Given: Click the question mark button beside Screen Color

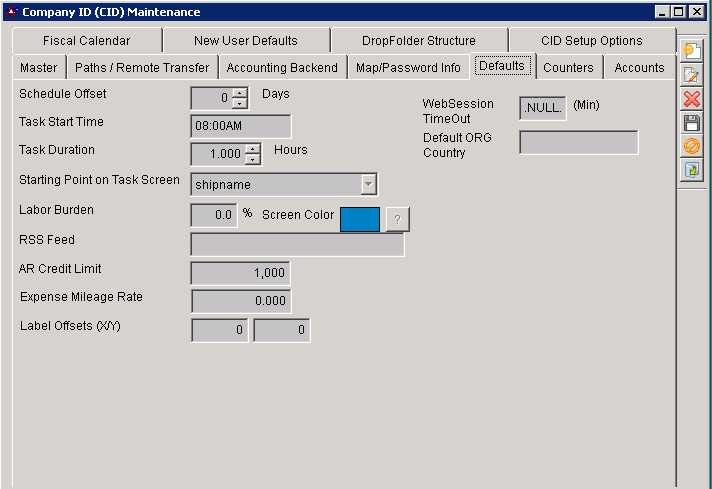Looking at the screenshot, I should tap(397, 220).
